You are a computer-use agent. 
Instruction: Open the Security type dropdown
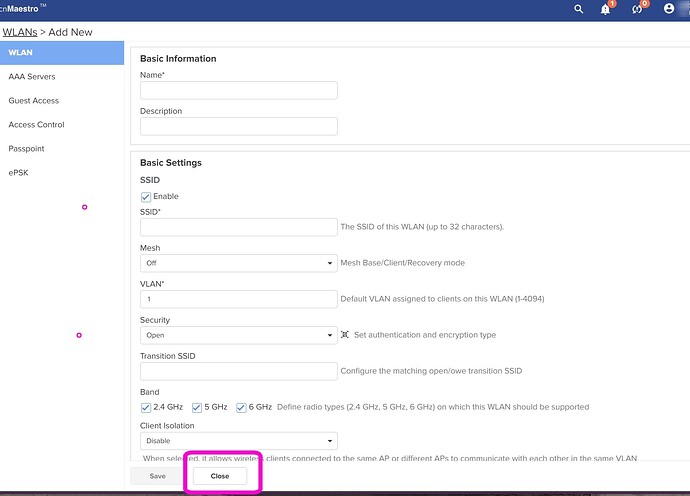pyautogui.click(x=238, y=335)
